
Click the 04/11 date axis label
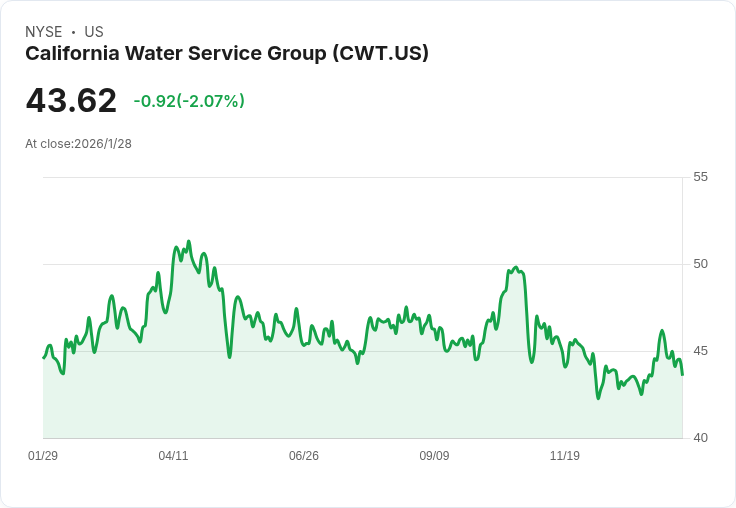173,455
